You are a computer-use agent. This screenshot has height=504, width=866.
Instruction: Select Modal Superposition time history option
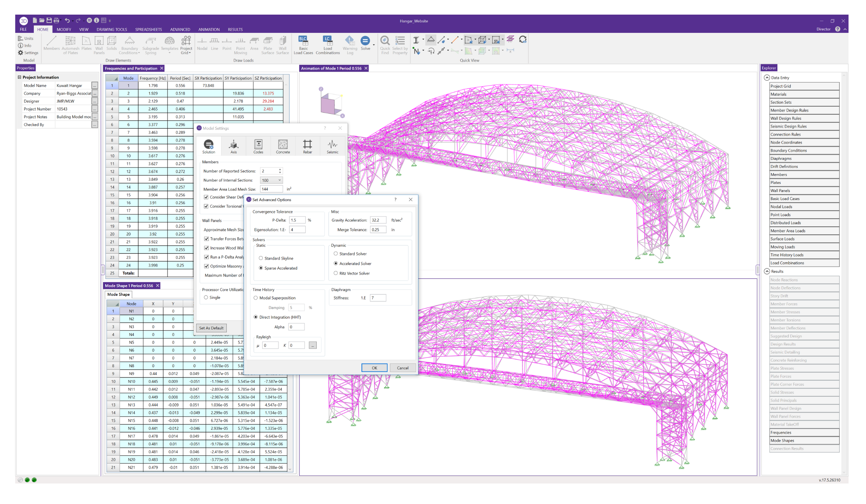point(256,298)
